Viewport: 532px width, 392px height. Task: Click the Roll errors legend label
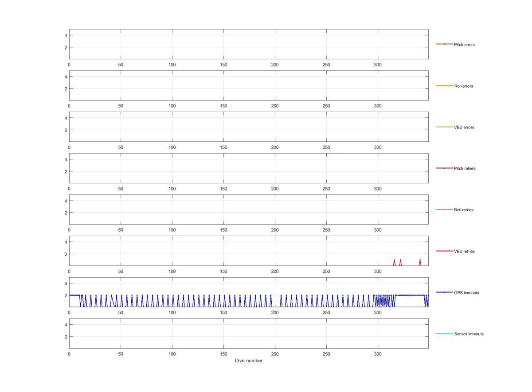pos(463,86)
